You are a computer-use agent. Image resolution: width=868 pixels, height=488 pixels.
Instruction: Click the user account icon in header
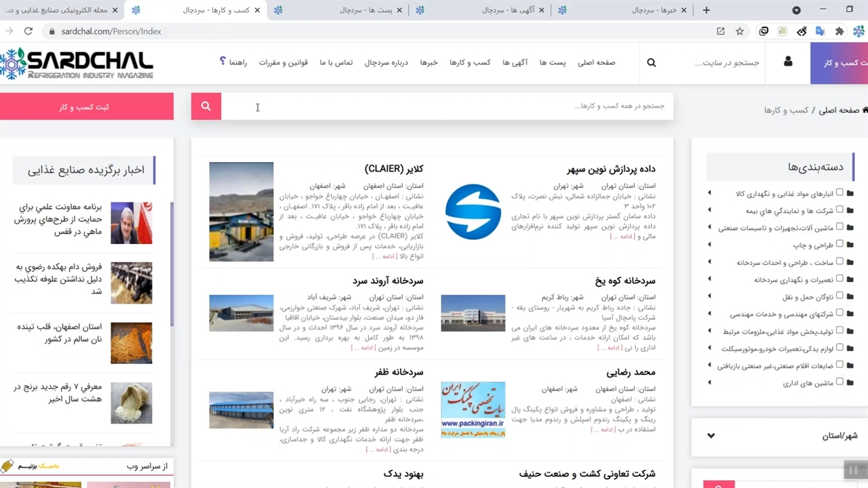click(x=787, y=62)
